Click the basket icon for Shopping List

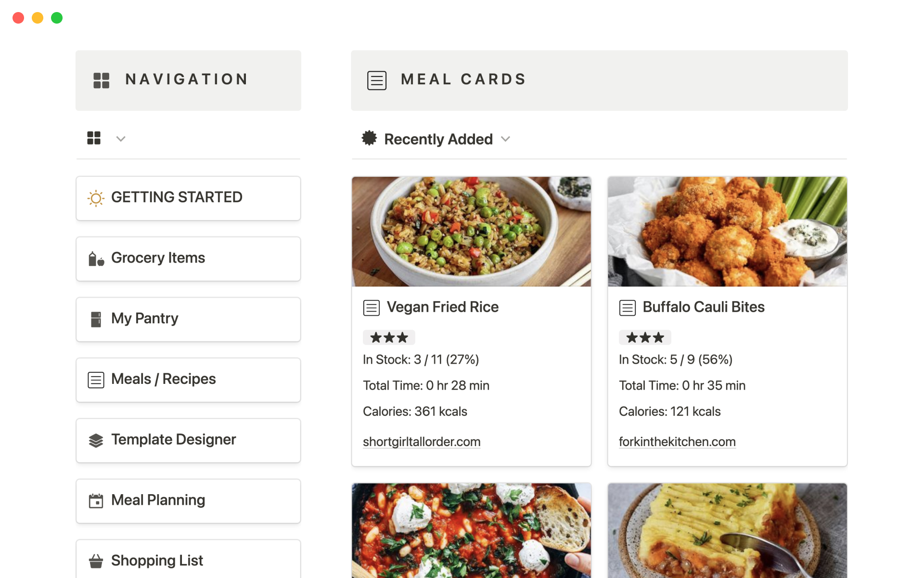(96, 561)
